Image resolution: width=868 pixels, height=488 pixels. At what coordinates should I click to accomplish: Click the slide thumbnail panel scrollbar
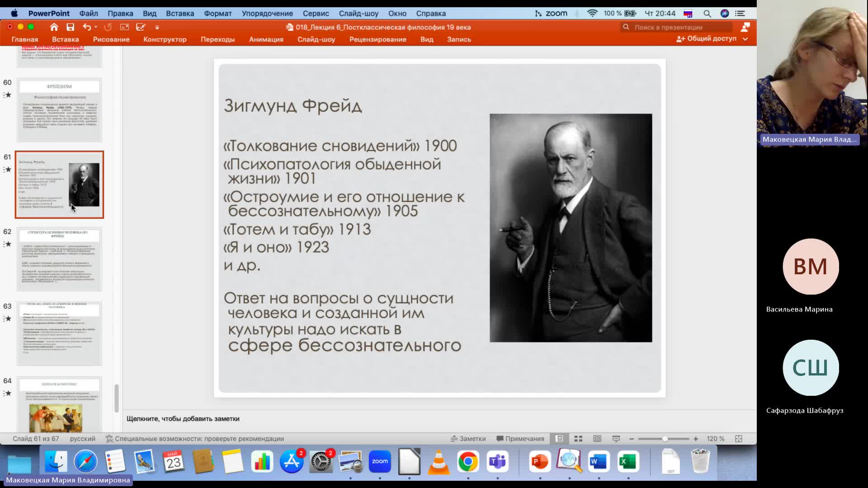(x=116, y=398)
